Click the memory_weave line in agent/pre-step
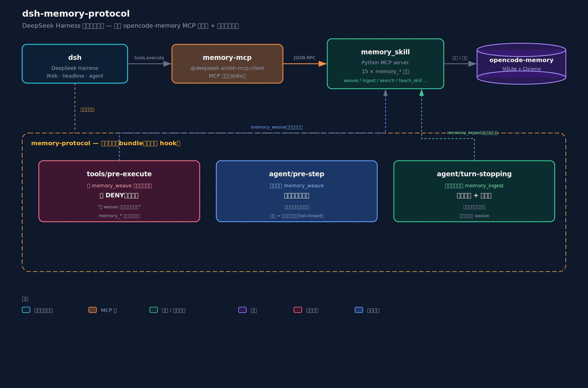The height and width of the screenshot is (388, 588). [297, 186]
